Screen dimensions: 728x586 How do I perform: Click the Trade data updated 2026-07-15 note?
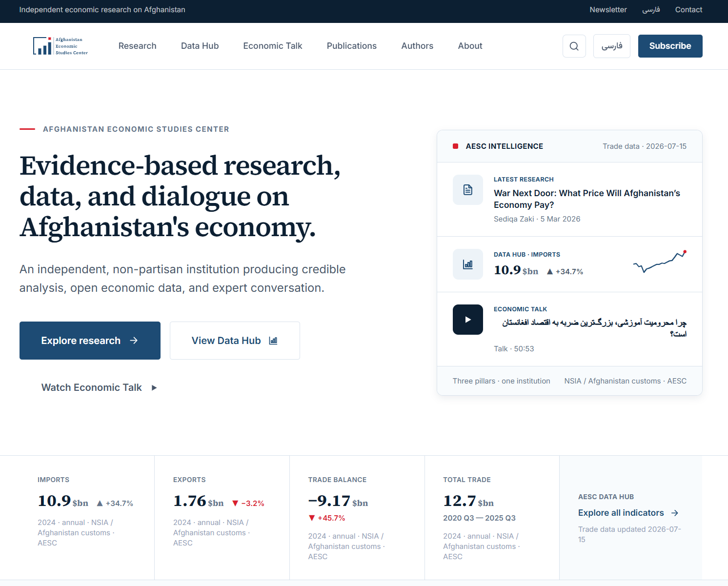pyautogui.click(x=629, y=534)
